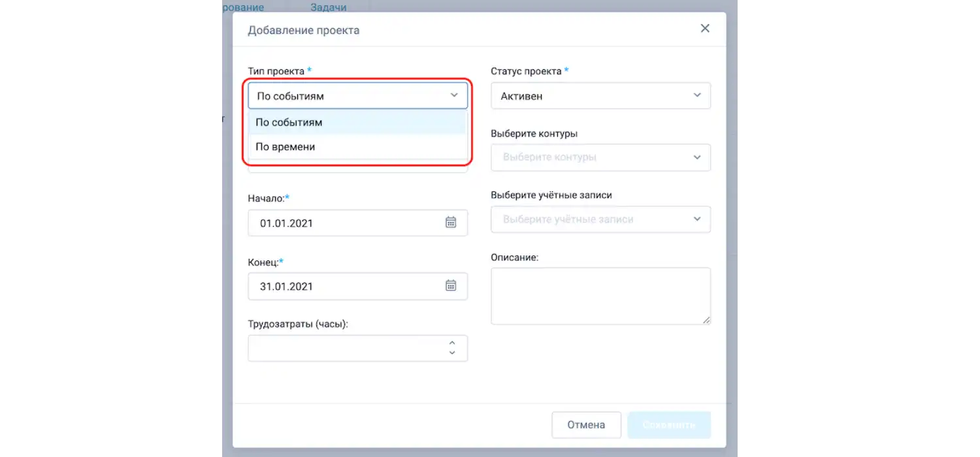Expand the Выберите контуры dropdown
The height and width of the screenshot is (457, 980).
click(x=600, y=157)
